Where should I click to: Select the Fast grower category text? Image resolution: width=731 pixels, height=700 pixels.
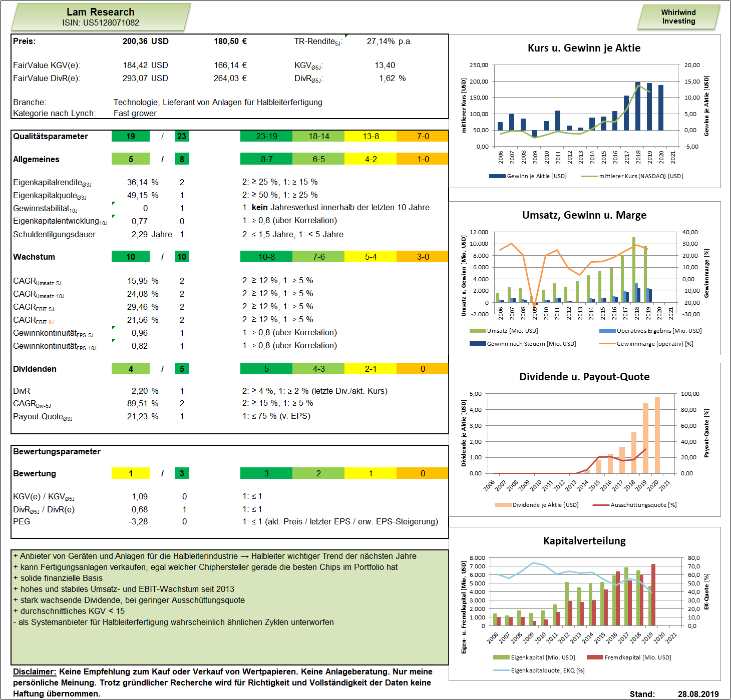click(x=135, y=113)
